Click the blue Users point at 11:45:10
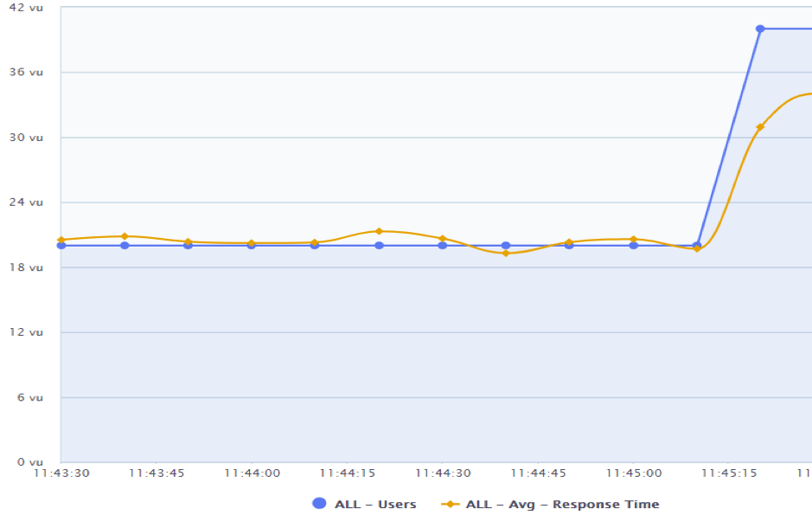Image resolution: width=812 pixels, height=515 pixels. pyautogui.click(x=697, y=245)
